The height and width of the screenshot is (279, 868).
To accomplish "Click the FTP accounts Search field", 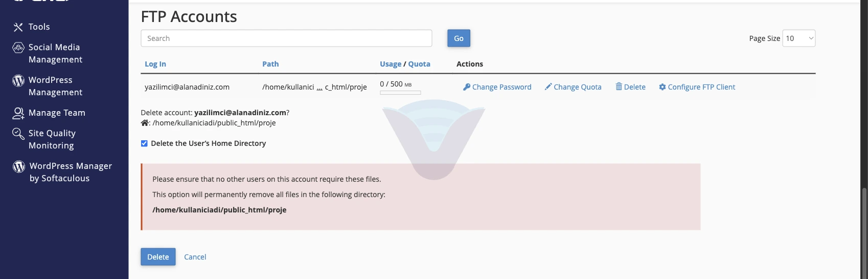I will [x=286, y=38].
